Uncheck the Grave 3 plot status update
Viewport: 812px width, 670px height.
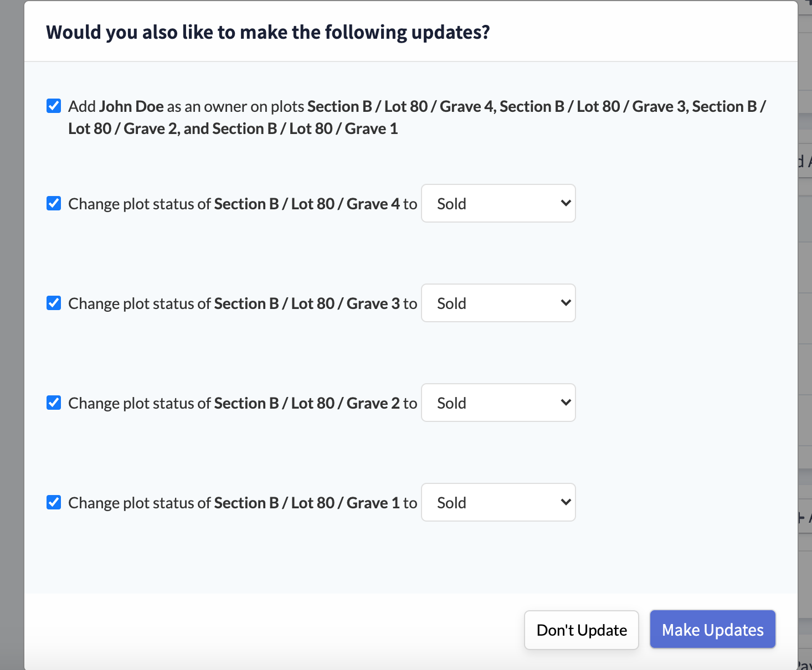click(x=53, y=303)
